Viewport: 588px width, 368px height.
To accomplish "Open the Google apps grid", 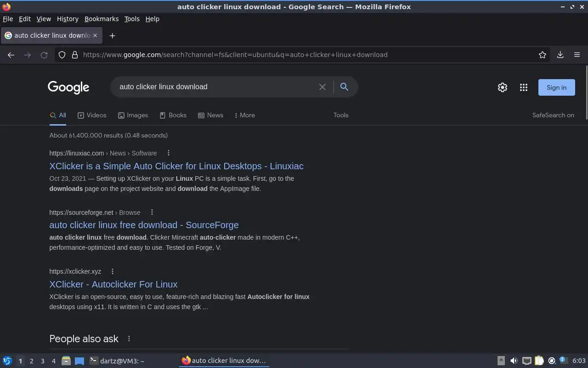I will [x=524, y=87].
